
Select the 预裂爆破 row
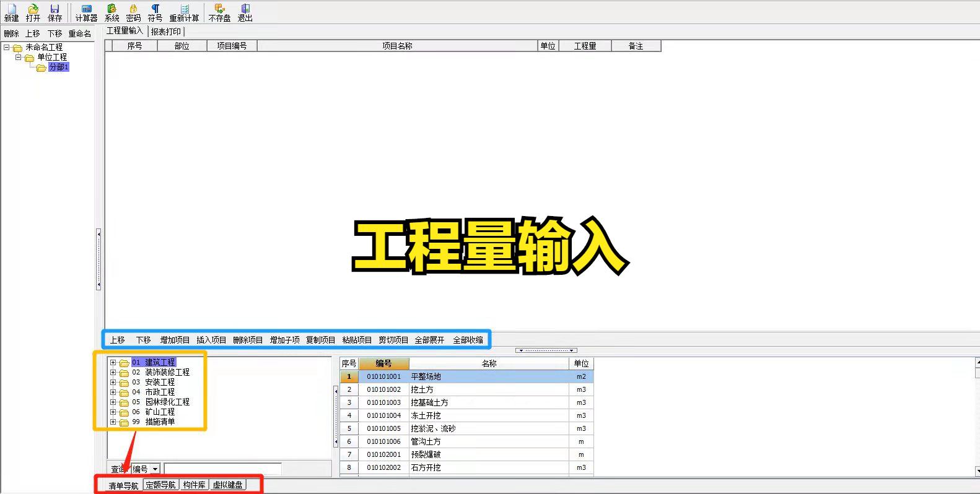click(x=466, y=454)
